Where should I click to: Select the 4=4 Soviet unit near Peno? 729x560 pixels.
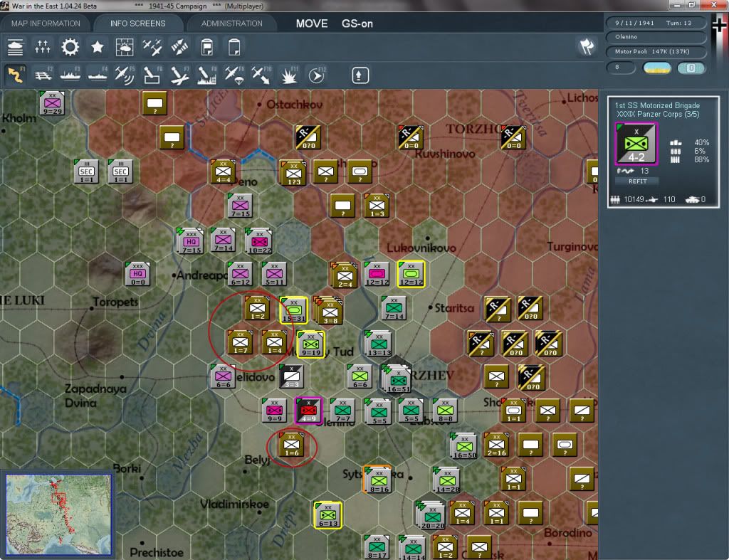coord(223,171)
